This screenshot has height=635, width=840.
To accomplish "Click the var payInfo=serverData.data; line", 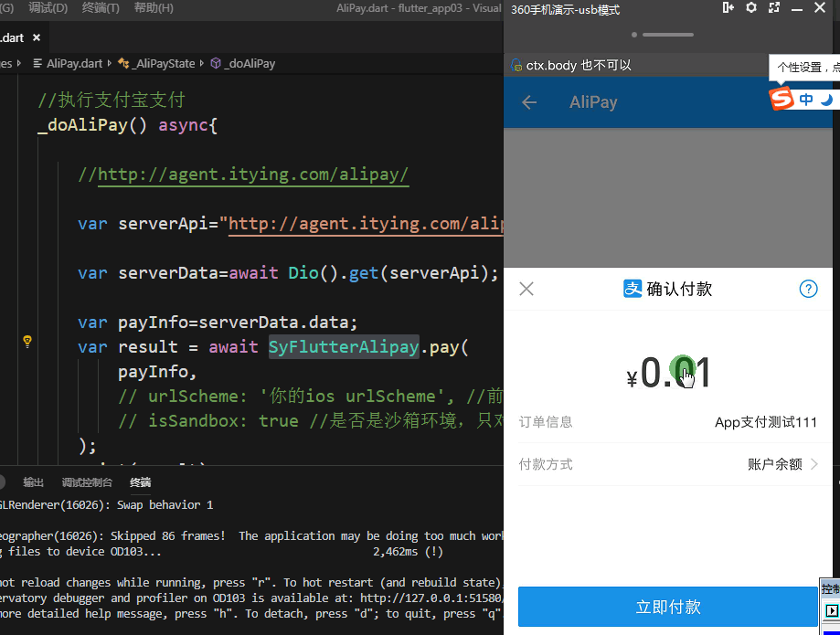I will pyautogui.click(x=218, y=323).
